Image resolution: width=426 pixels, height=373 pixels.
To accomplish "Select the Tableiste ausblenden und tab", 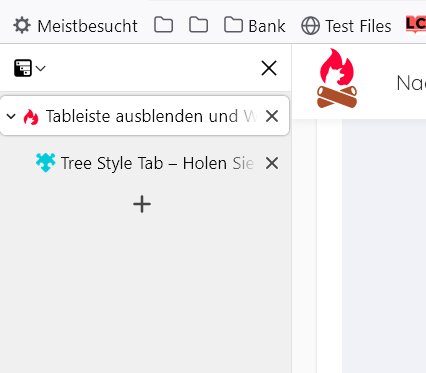I will 145,116.
